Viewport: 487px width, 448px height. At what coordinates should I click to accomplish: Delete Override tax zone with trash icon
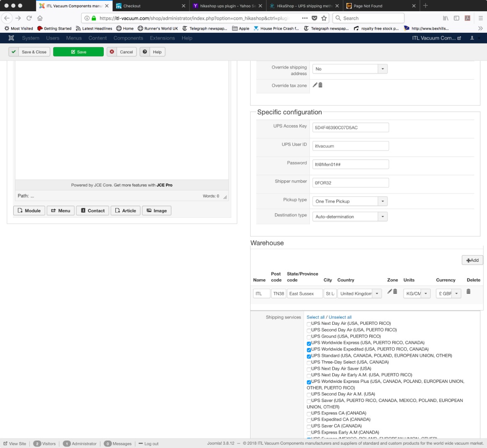pos(320,85)
